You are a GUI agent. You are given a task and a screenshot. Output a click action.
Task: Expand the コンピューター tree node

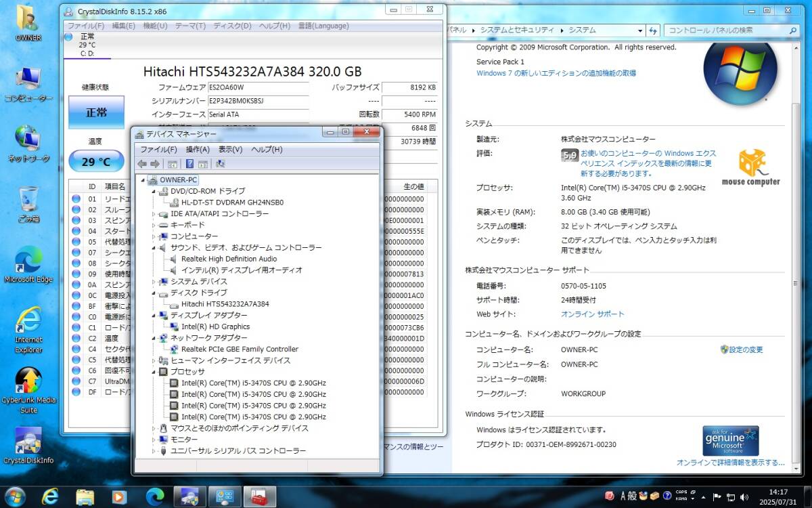[x=154, y=236]
